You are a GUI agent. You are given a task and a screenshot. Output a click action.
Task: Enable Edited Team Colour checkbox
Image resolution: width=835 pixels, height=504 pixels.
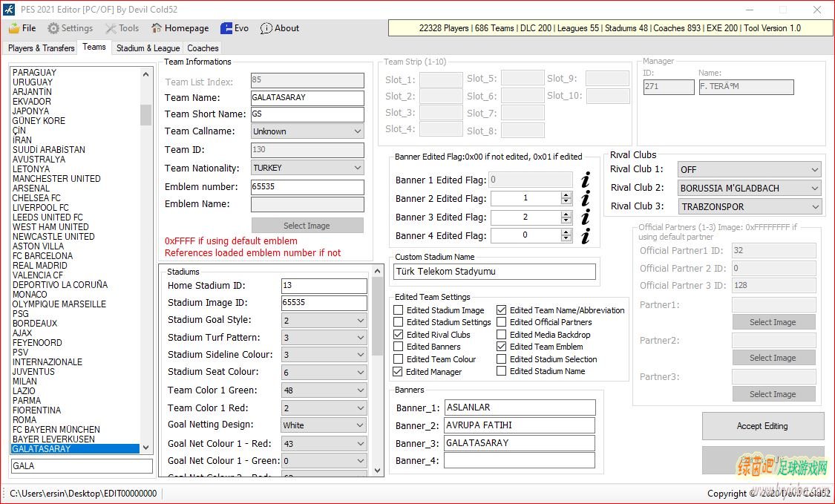(x=398, y=359)
